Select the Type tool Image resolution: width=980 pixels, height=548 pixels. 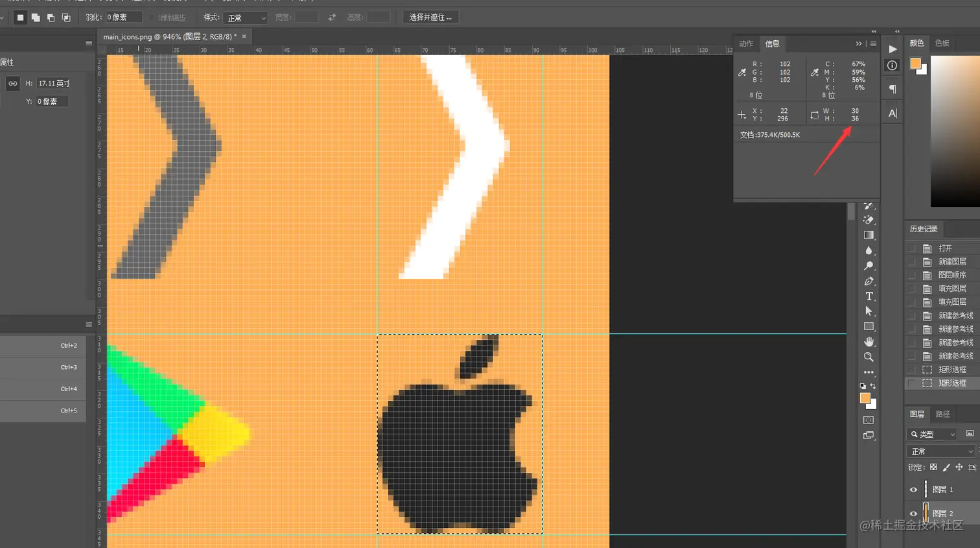coord(869,296)
